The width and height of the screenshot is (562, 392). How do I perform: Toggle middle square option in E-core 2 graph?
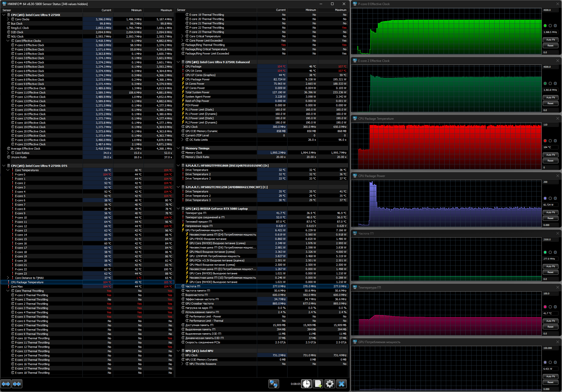[x=550, y=83]
